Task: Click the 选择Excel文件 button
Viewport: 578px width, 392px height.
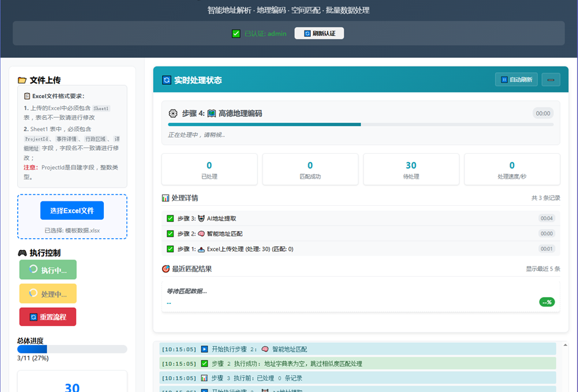Action: 72,210
